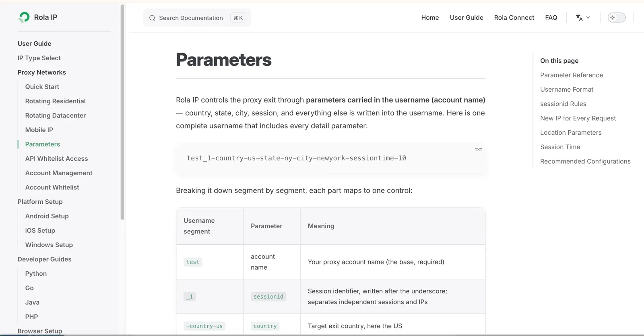The width and height of the screenshot is (644, 336).
Task: Jump to Parameter Reference section
Action: (572, 75)
